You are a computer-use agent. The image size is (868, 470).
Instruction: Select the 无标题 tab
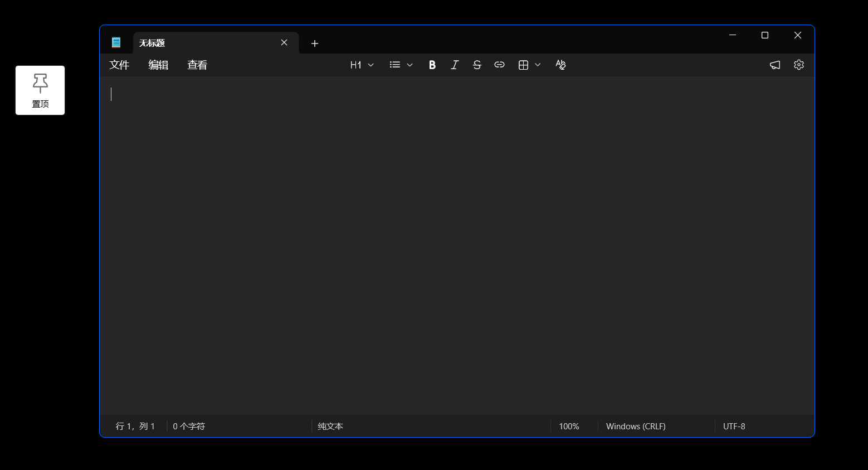pos(216,43)
